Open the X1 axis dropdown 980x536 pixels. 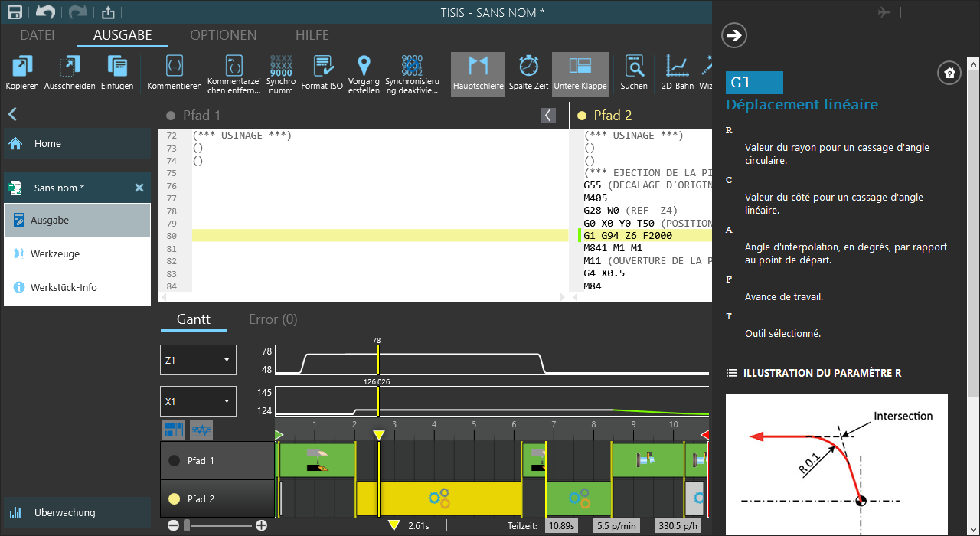pyautogui.click(x=198, y=401)
